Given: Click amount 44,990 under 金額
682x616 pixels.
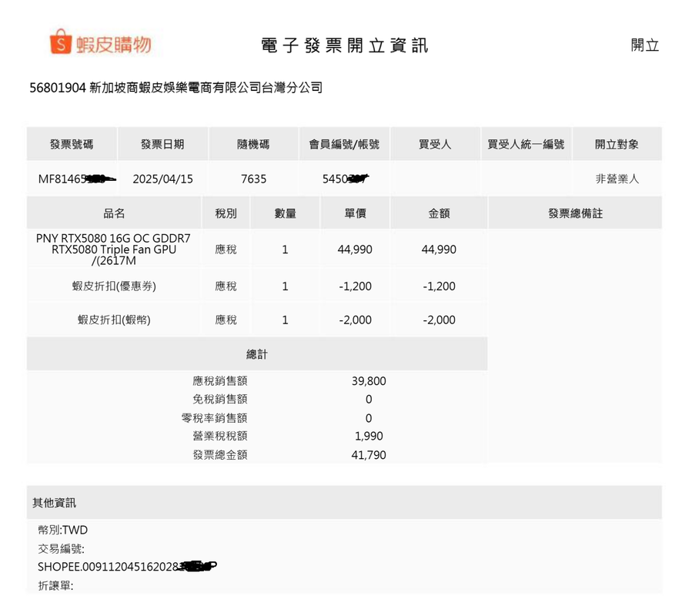Looking at the screenshot, I should (439, 249).
